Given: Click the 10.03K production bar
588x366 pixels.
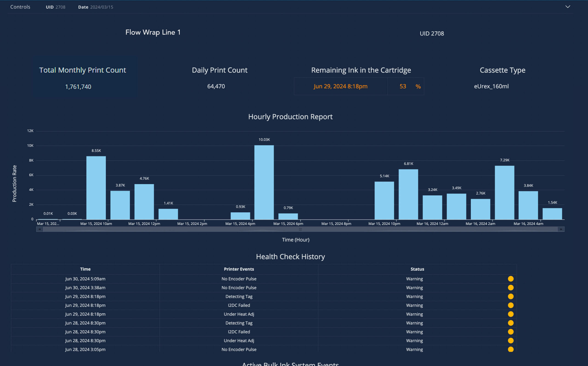Looking at the screenshot, I should [264, 182].
